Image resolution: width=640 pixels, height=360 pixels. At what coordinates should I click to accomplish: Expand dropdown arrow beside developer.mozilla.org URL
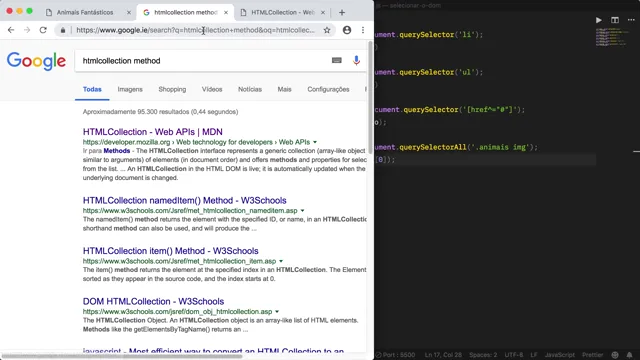pyautogui.click(x=315, y=142)
